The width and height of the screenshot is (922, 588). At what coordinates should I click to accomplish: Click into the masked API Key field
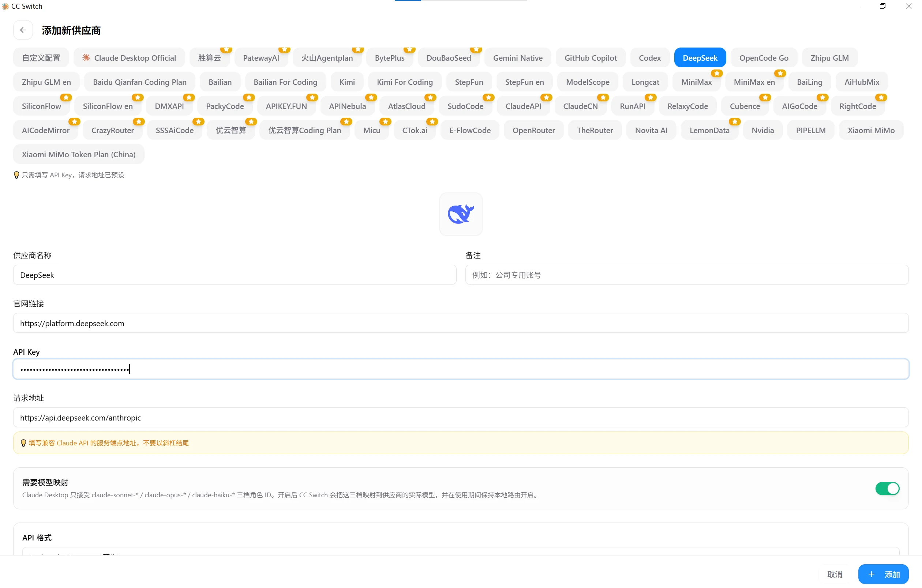pos(461,369)
